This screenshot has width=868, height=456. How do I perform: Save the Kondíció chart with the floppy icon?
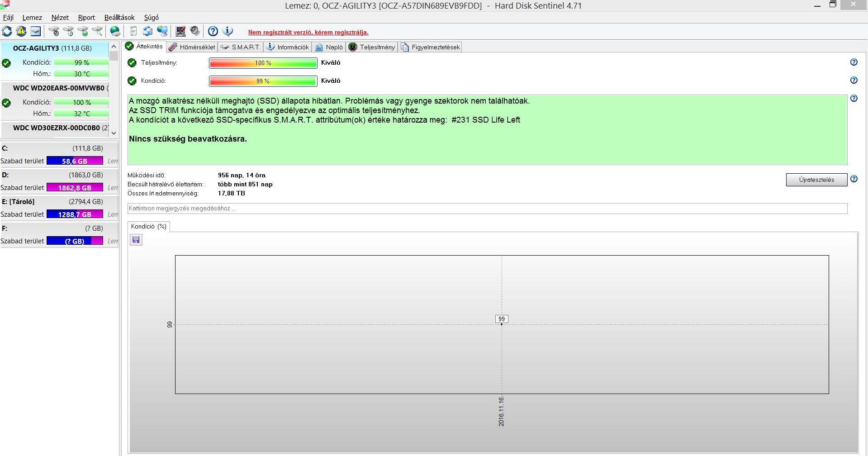click(x=136, y=240)
